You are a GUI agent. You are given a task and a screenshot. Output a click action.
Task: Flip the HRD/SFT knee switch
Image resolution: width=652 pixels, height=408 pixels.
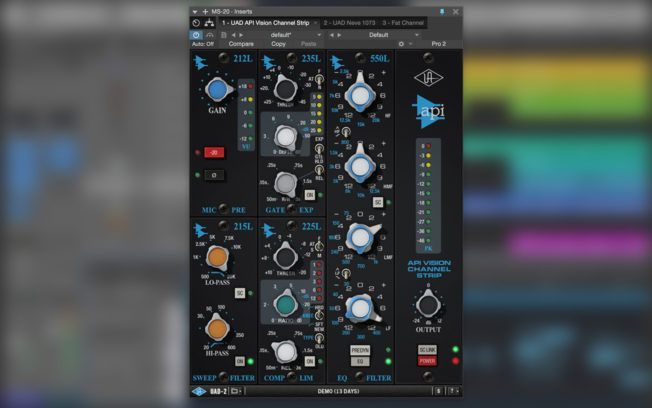[319, 316]
